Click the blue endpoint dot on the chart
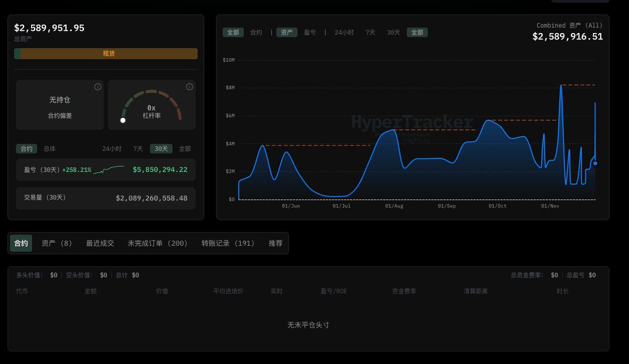 595,163
